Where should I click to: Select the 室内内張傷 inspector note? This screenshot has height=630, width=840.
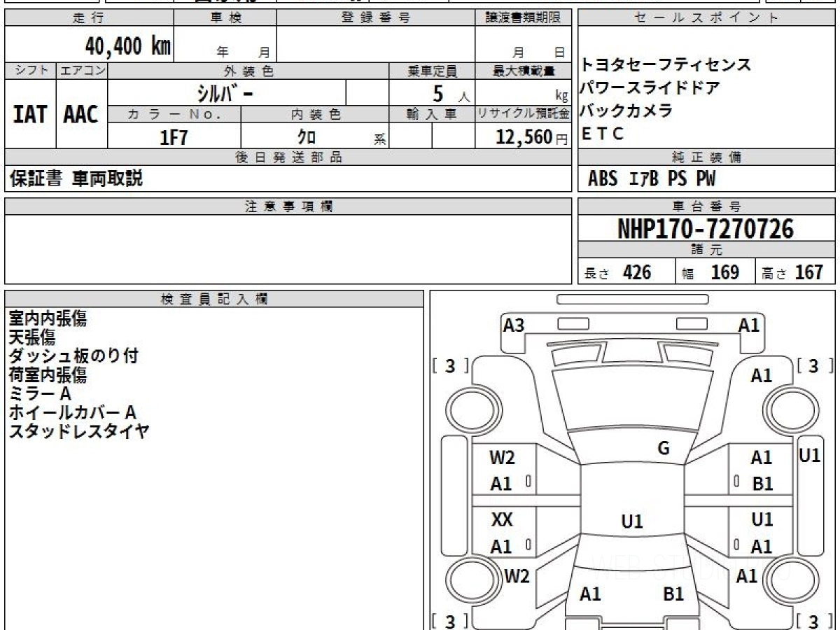pyautogui.click(x=48, y=318)
